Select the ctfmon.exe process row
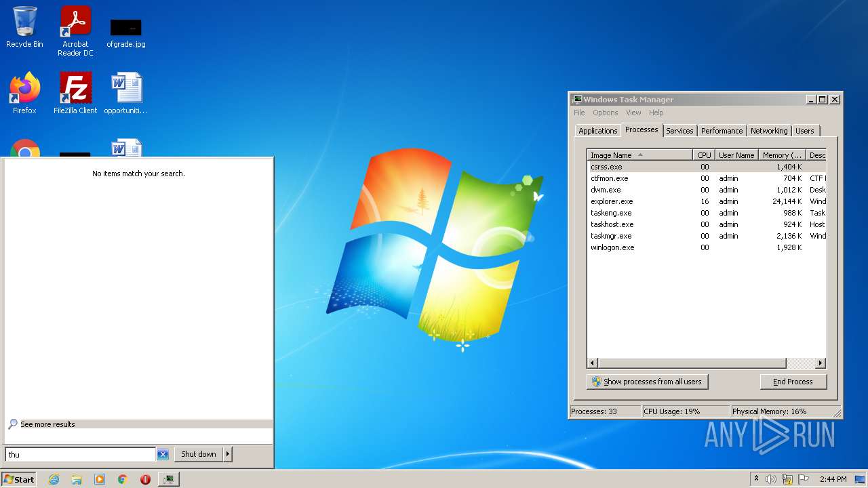This screenshot has height=488, width=868. pos(707,178)
